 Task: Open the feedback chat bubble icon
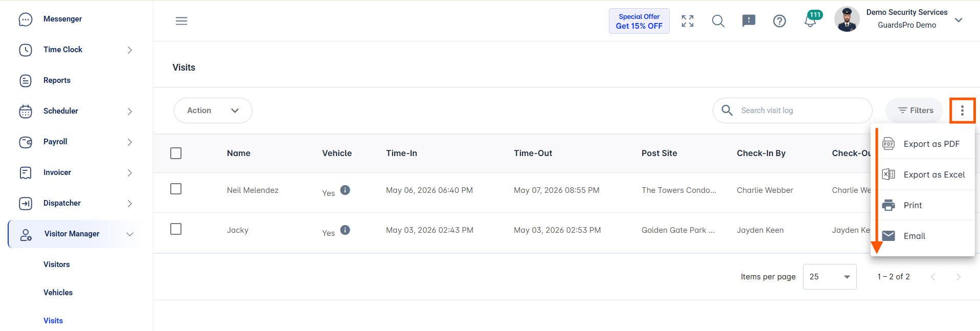pyautogui.click(x=749, y=21)
